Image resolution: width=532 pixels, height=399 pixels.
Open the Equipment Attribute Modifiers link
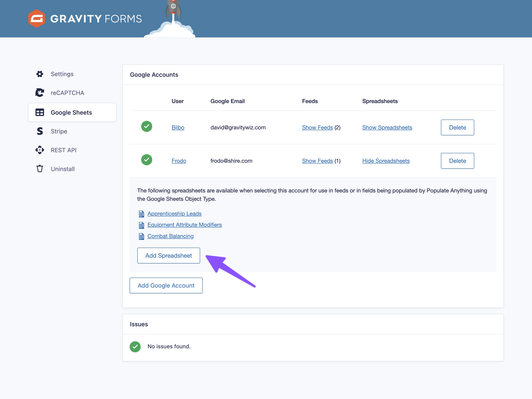185,225
